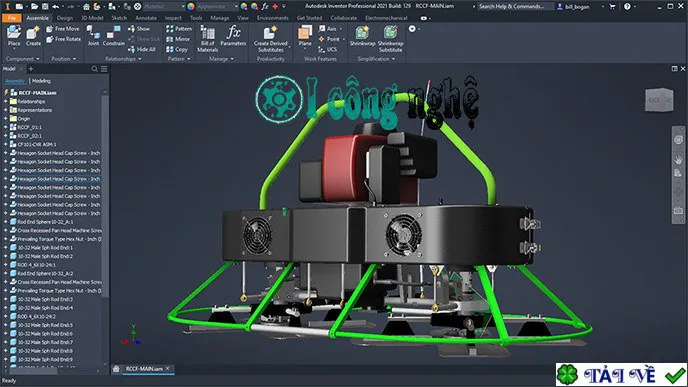Screen dimensions: 688x387
Task: Open the Bill of Materials
Action: click(208, 39)
